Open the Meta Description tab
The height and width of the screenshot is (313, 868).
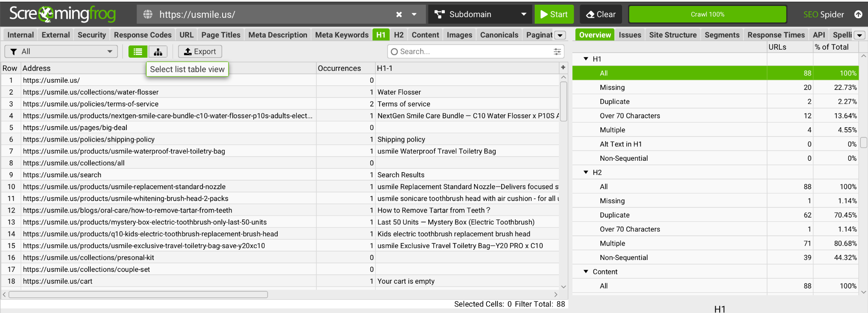click(x=278, y=35)
